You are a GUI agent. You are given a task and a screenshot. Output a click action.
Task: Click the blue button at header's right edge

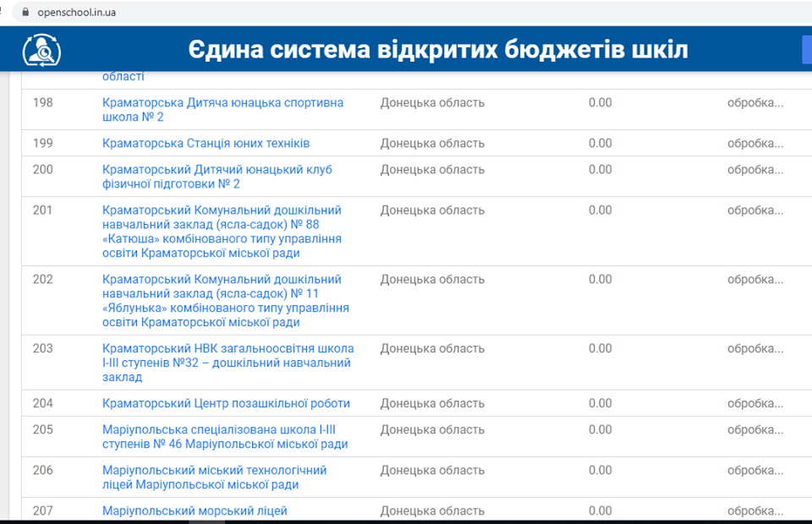(806, 50)
